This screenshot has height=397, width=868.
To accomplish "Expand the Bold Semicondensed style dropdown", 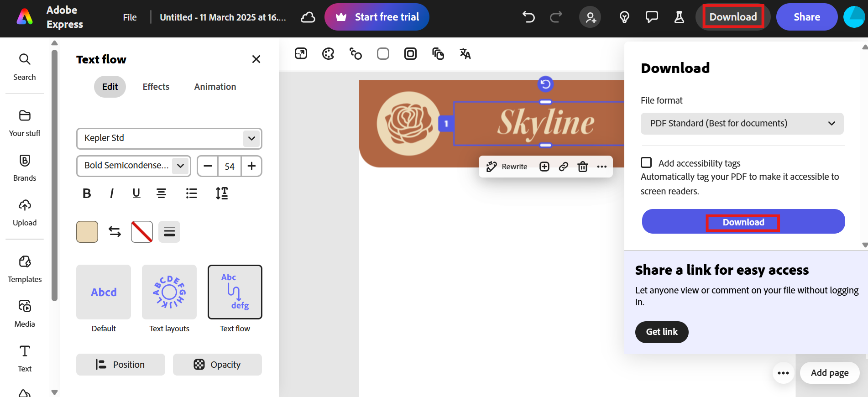I will 133,166.
